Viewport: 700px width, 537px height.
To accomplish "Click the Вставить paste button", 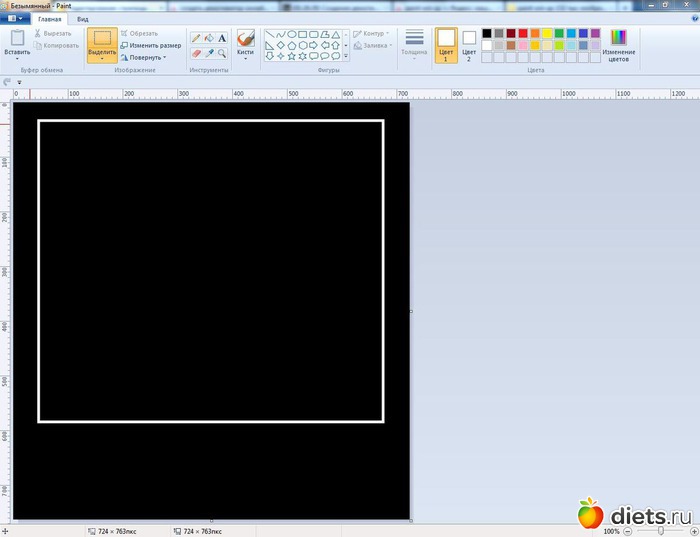I will pos(16,43).
